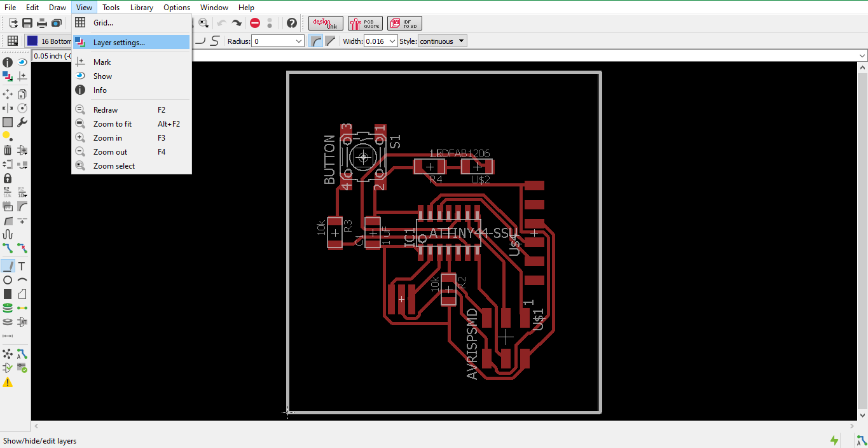Image resolution: width=868 pixels, height=448 pixels.
Task: Click the PCB Quote button
Action: 366,23
